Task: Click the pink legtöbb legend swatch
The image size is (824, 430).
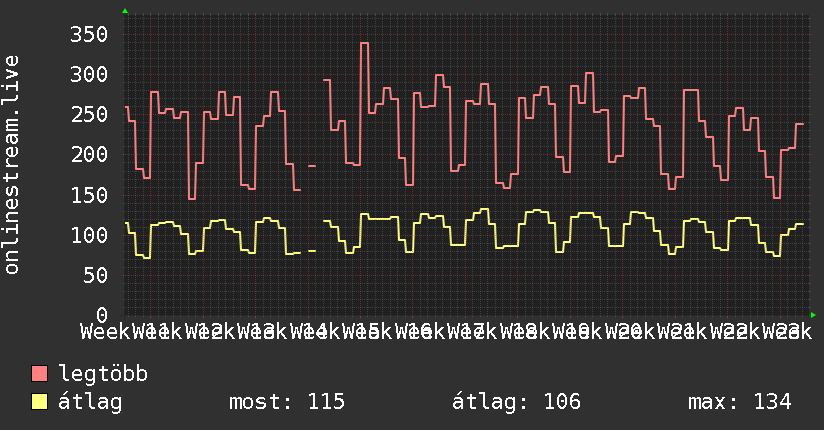Action: pos(40,374)
